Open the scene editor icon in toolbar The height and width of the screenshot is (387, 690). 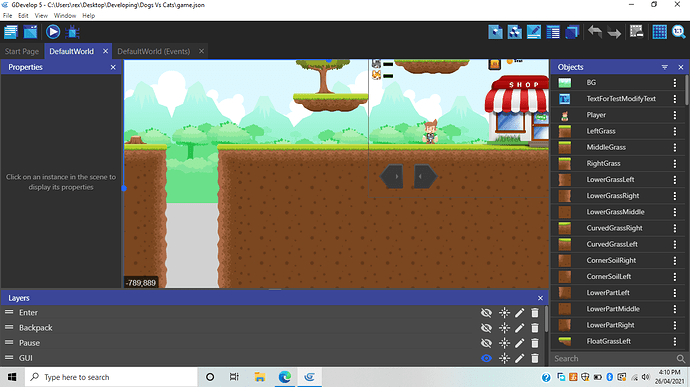30,32
